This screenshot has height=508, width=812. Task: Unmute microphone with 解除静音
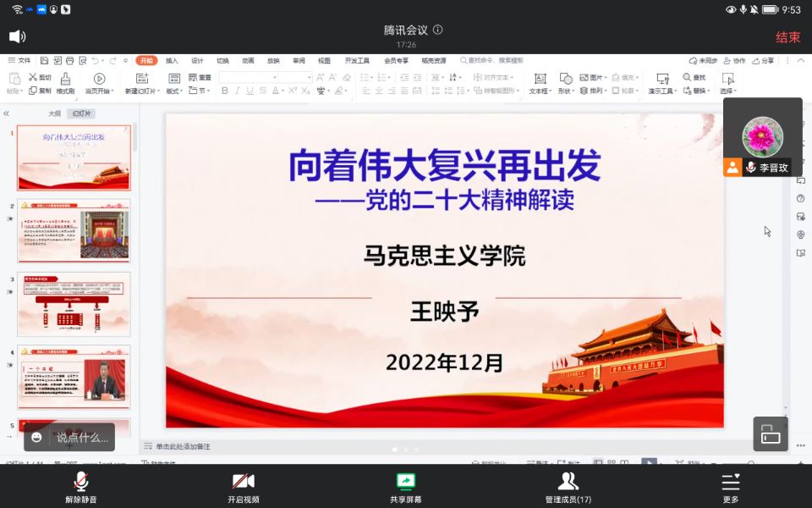[x=81, y=487]
